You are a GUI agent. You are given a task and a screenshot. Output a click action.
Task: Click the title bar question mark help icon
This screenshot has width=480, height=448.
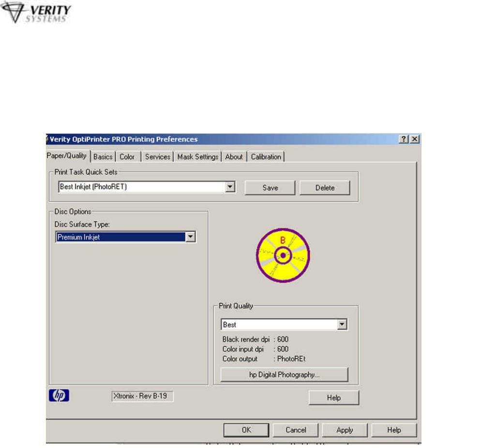[x=404, y=139]
